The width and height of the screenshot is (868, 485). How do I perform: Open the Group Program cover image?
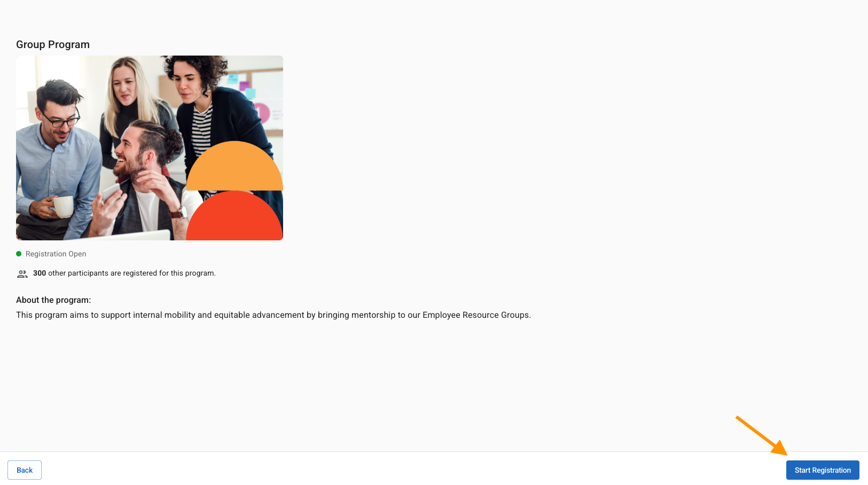pyautogui.click(x=150, y=148)
